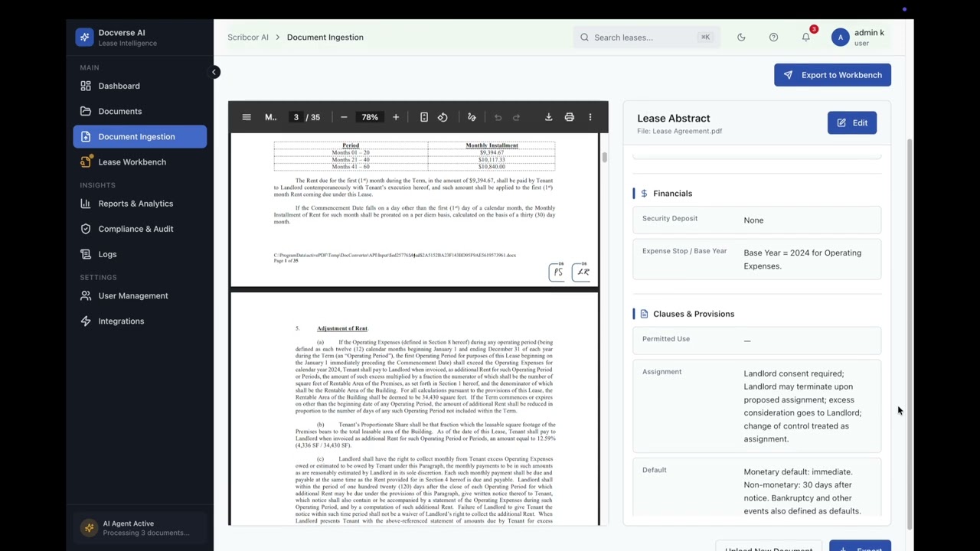Open Compliance & Audit page
The width and height of the screenshot is (980, 551).
tap(139, 229)
